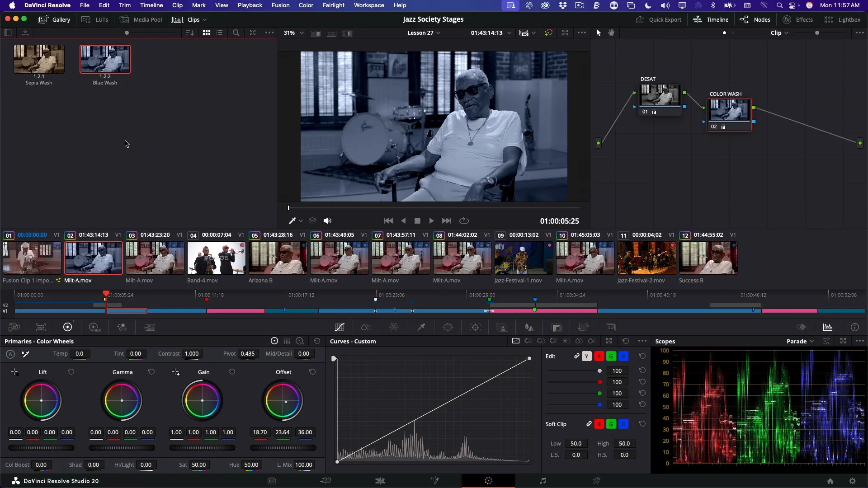Image resolution: width=868 pixels, height=488 pixels.
Task: Switch gallery to list view icon
Action: [220, 33]
